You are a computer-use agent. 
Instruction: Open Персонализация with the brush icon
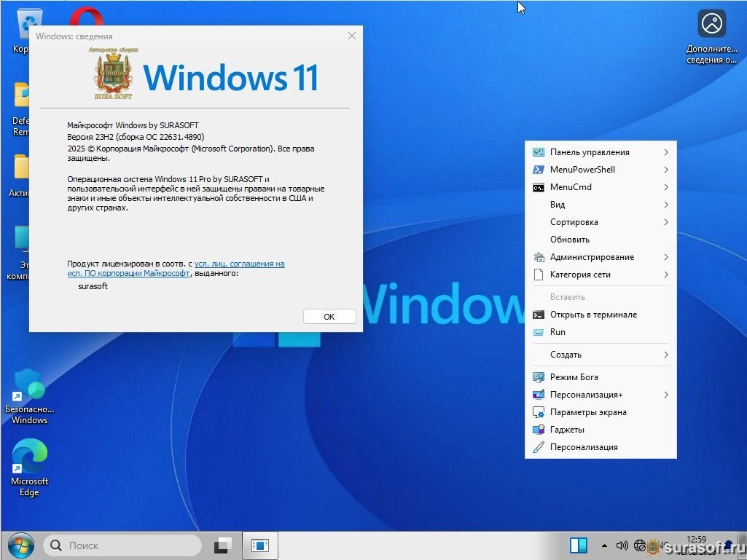point(601,447)
